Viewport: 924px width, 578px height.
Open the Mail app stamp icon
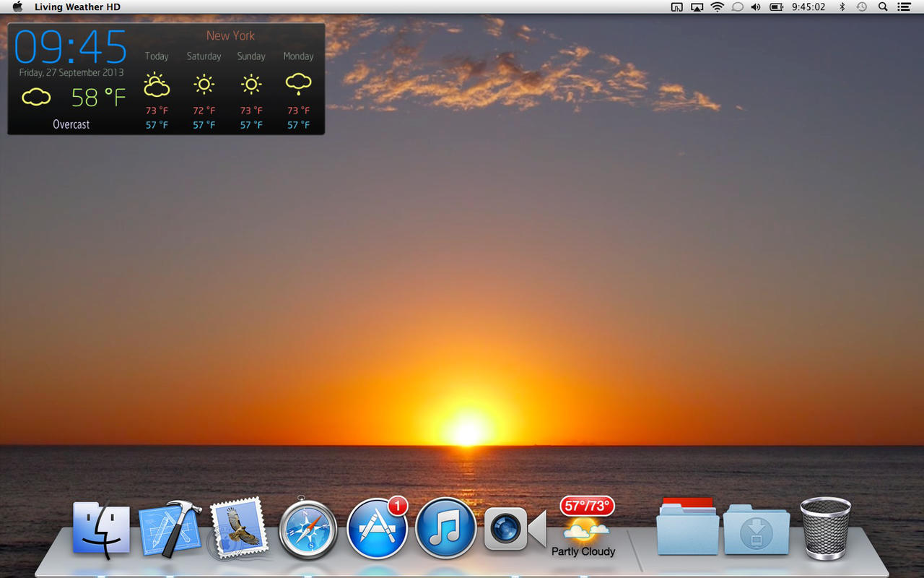click(x=238, y=529)
